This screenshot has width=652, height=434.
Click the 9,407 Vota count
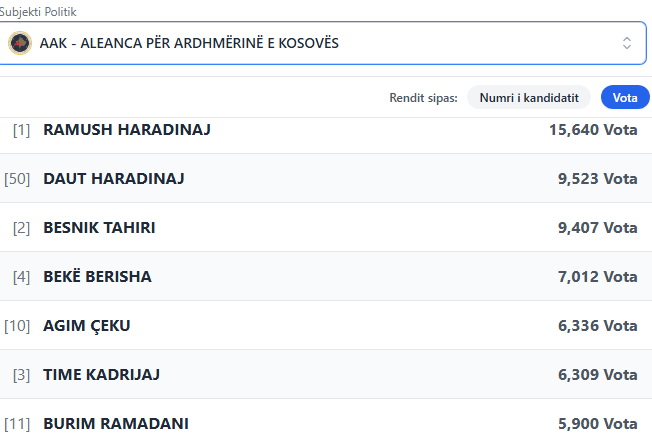pyautogui.click(x=597, y=228)
